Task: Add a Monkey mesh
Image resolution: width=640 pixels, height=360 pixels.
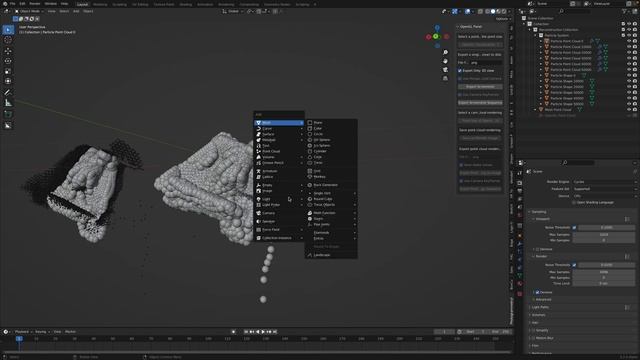Action: (331, 177)
